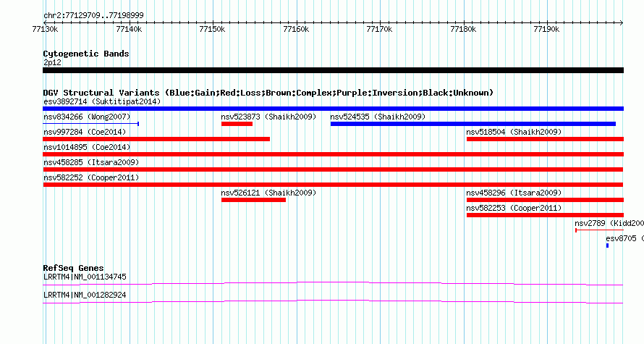Click the LRRTM4 NM_001282924 gene track line

[x=333, y=301]
